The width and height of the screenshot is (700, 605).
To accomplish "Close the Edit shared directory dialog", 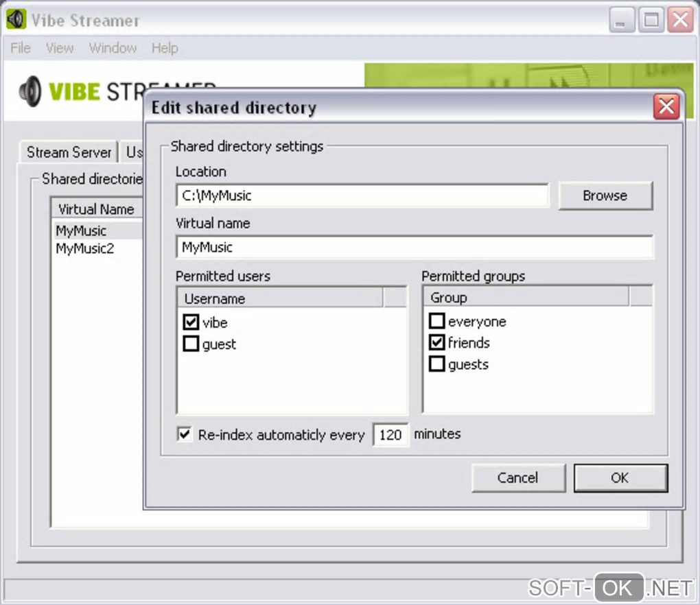I will [x=666, y=106].
